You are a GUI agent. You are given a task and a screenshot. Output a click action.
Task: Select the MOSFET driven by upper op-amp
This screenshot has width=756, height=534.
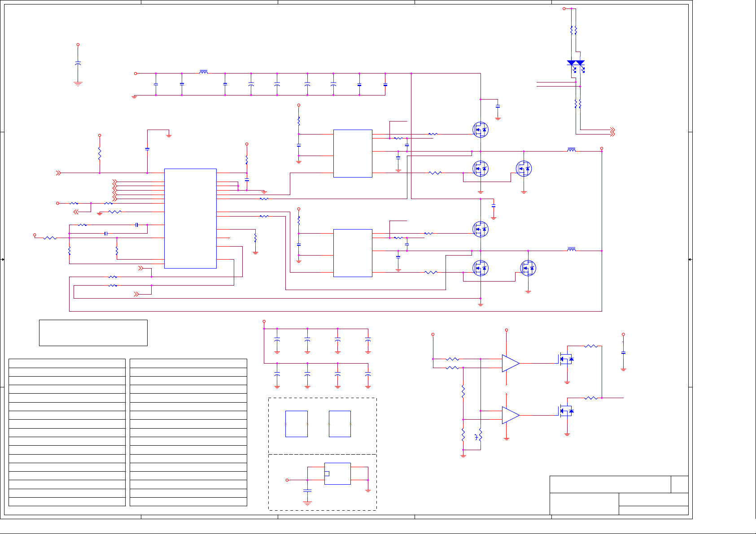pyautogui.click(x=566, y=359)
